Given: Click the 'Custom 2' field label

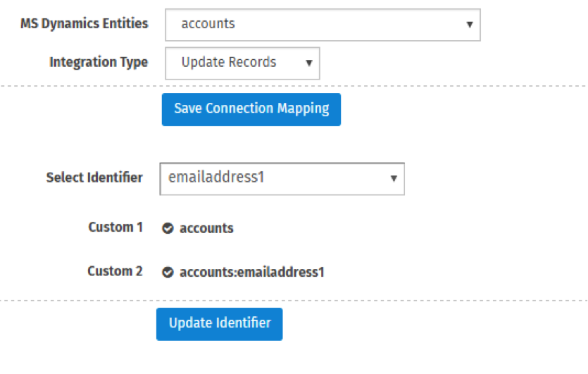Looking at the screenshot, I should point(115,271).
